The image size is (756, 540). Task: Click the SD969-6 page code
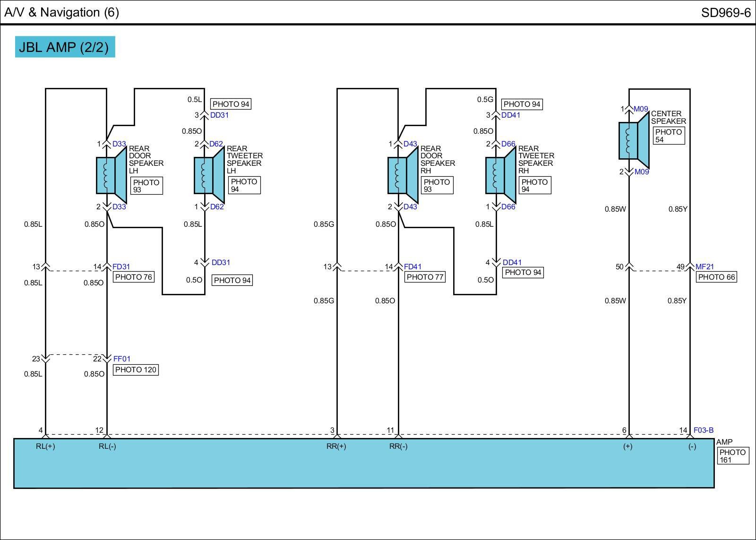coord(725,13)
